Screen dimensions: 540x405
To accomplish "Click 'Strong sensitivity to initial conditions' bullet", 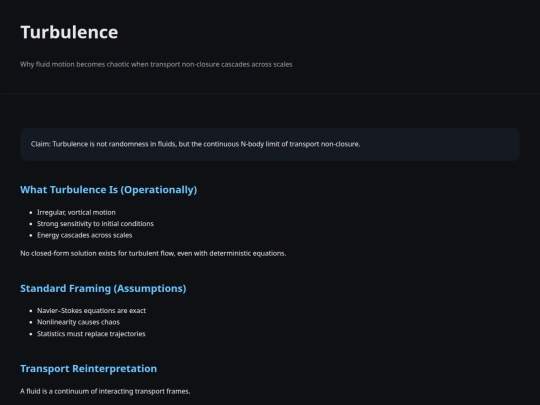I will coord(95,224).
